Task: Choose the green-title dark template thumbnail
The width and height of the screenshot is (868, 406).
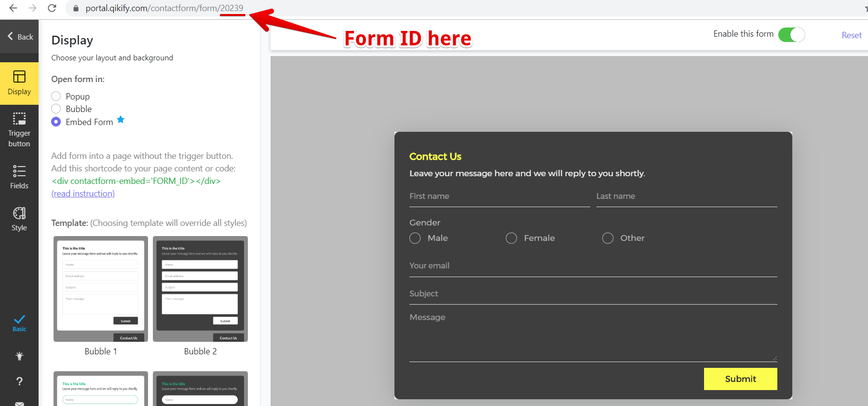Action: pyautogui.click(x=200, y=389)
